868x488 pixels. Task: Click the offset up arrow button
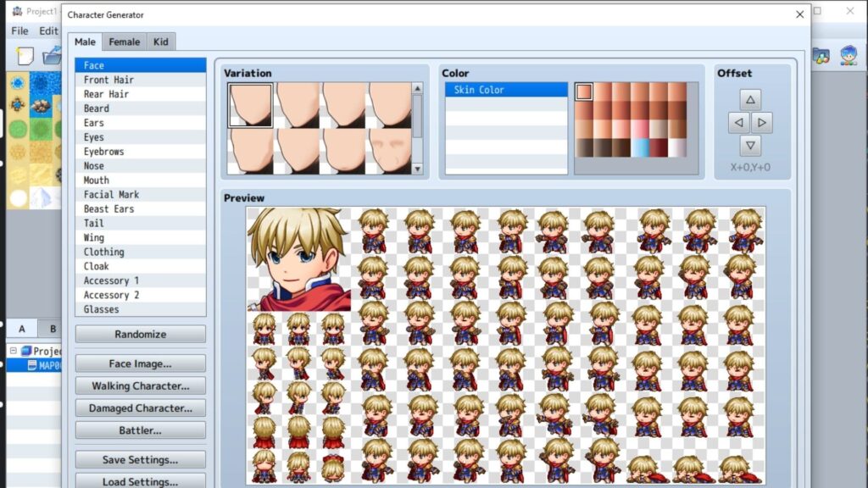[750, 100]
